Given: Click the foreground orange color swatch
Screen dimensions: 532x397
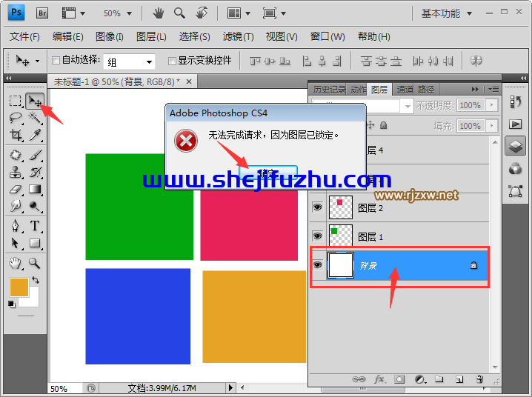Looking at the screenshot, I should (x=19, y=287).
